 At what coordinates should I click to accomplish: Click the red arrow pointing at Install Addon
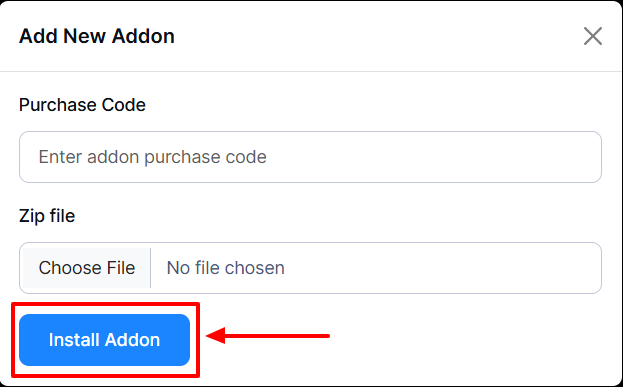pos(268,336)
